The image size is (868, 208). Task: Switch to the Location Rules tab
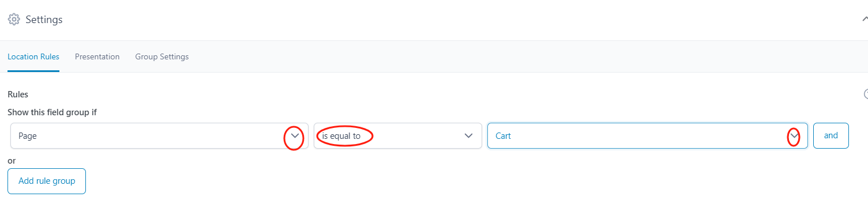33,56
